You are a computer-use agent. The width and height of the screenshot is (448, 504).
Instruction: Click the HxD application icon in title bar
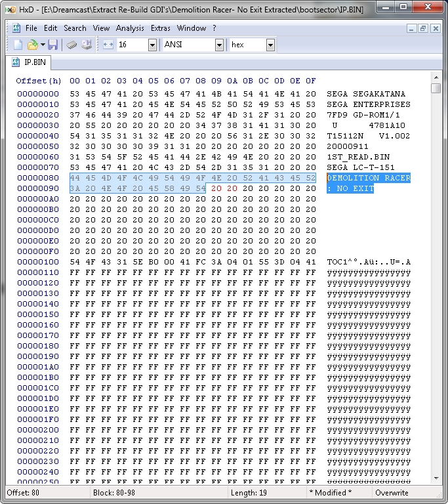[x=10, y=10]
